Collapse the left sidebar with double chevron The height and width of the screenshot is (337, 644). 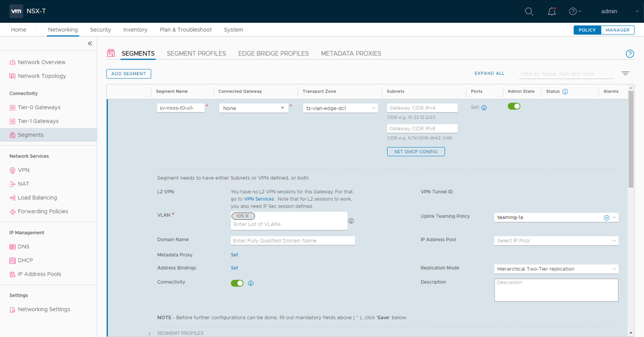pyautogui.click(x=90, y=43)
